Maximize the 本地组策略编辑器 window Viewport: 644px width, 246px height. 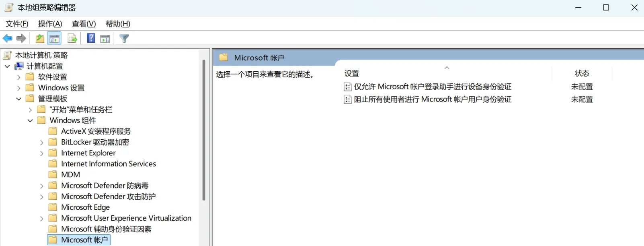coord(606,7)
